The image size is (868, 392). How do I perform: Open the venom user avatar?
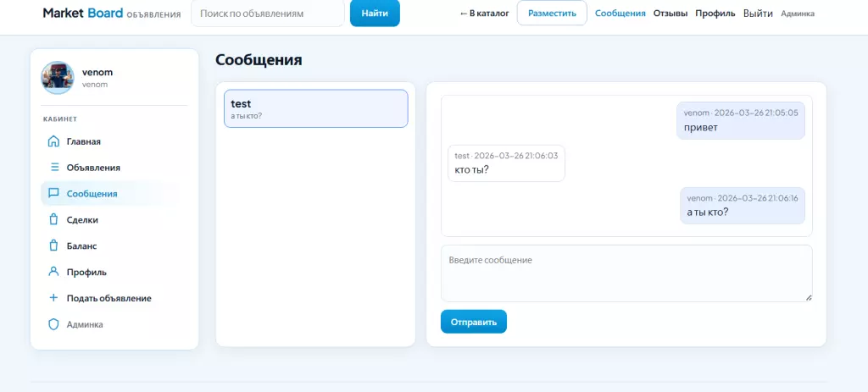(x=58, y=78)
